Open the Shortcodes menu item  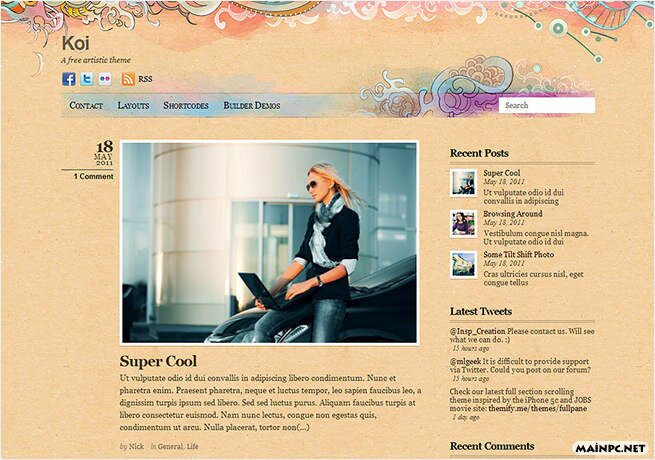(186, 105)
